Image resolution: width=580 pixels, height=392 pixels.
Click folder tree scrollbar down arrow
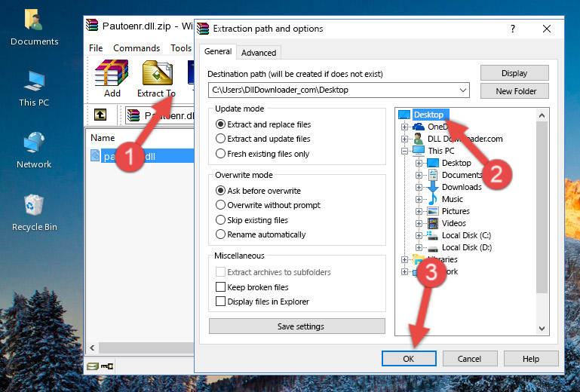tap(542, 329)
